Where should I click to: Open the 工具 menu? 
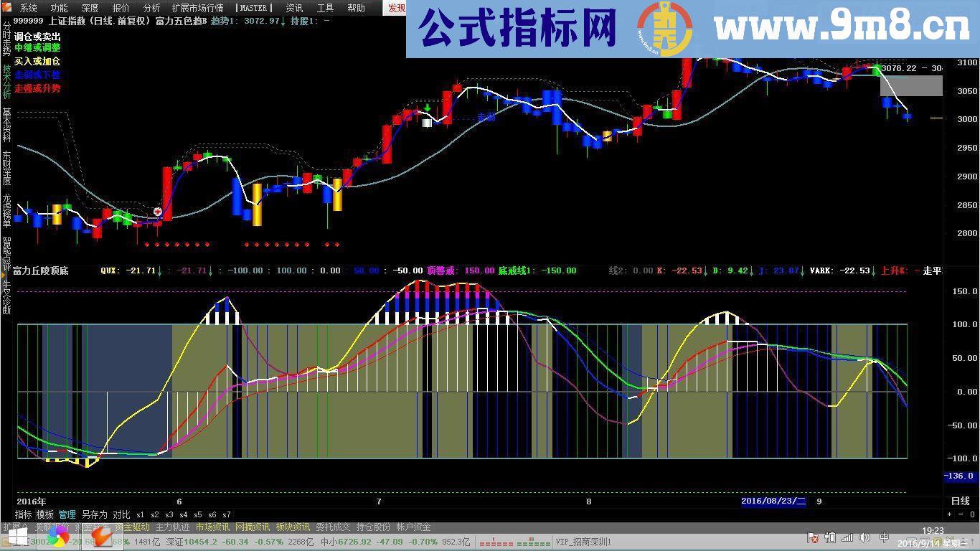pos(325,8)
